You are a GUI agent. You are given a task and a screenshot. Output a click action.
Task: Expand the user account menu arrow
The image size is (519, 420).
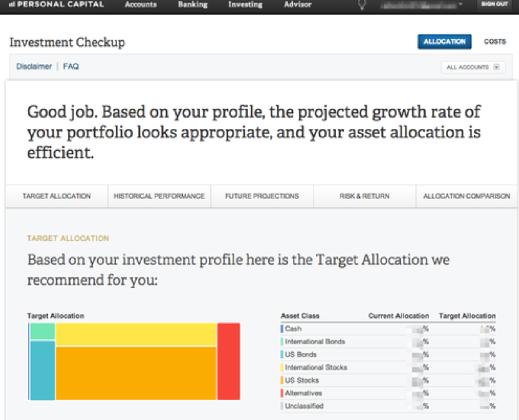461,5
